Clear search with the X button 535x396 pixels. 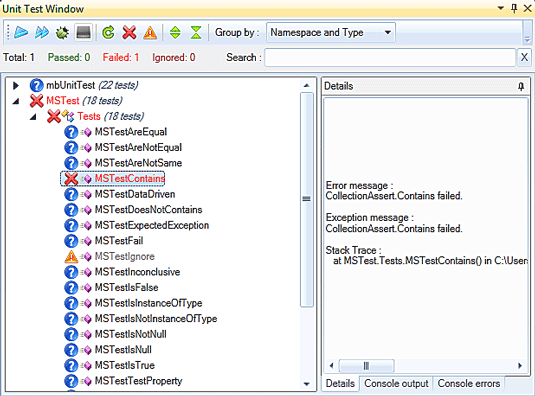tap(524, 57)
